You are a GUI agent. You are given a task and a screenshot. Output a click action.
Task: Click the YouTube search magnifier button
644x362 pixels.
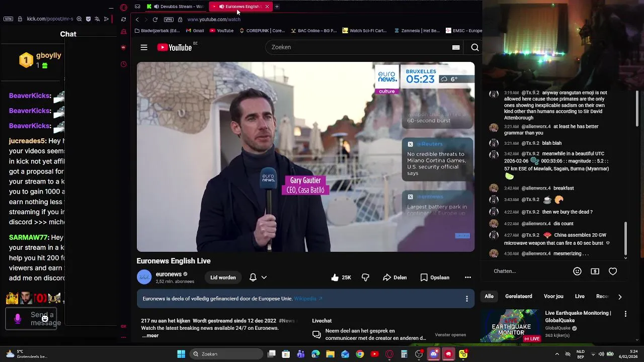(474, 47)
